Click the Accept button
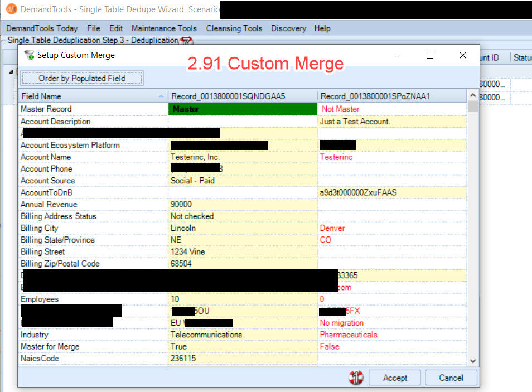The width and height of the screenshot is (532, 392). pos(394,378)
